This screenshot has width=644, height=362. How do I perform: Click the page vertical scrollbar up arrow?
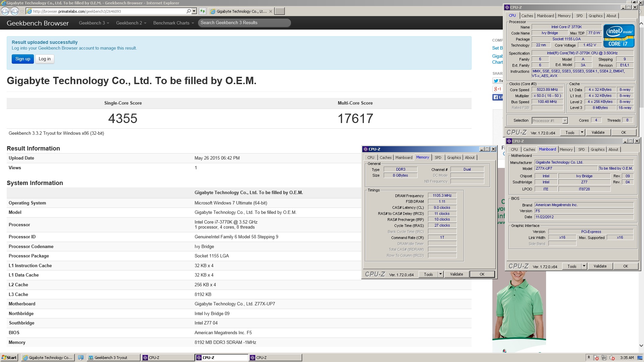[x=641, y=24]
